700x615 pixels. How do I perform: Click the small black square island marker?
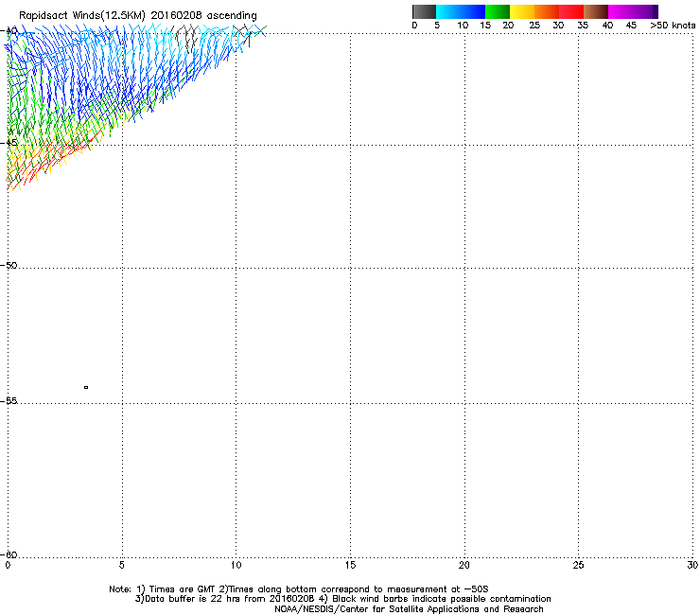(x=86, y=387)
